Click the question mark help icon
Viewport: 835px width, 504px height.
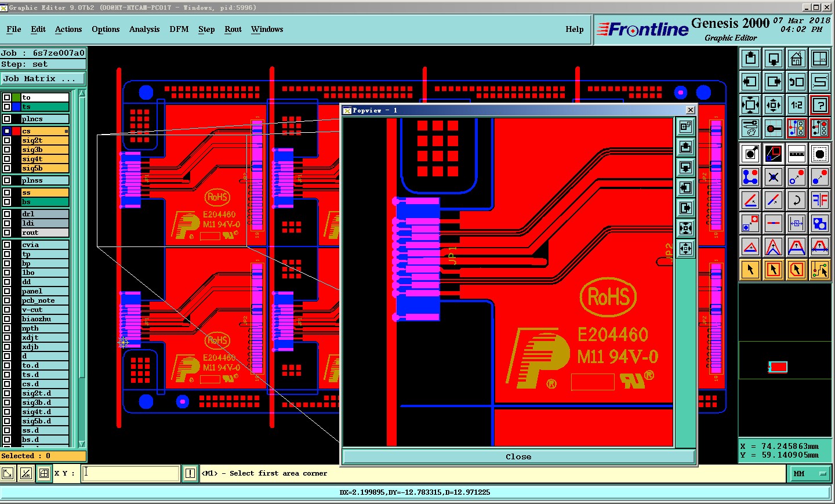pos(820,105)
